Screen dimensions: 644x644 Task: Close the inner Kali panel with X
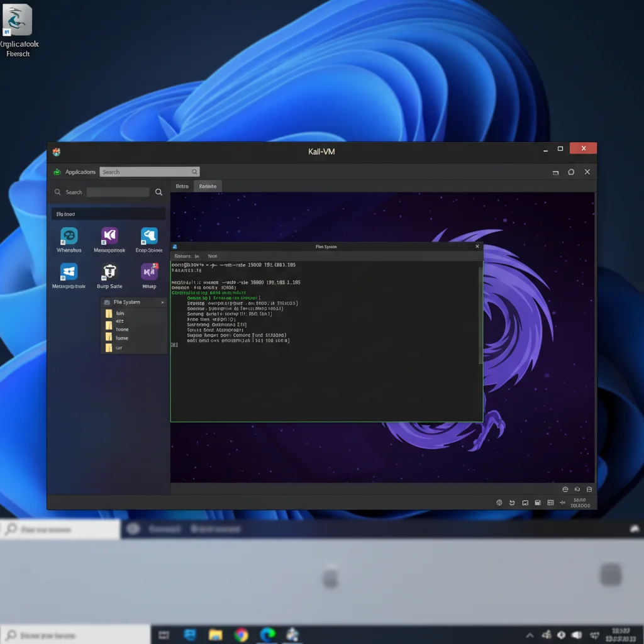point(587,172)
